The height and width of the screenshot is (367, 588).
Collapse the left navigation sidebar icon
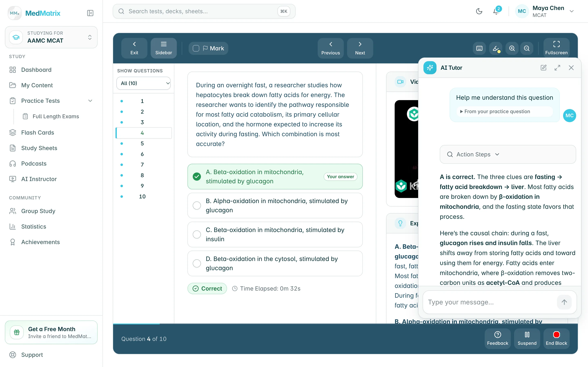[90, 13]
